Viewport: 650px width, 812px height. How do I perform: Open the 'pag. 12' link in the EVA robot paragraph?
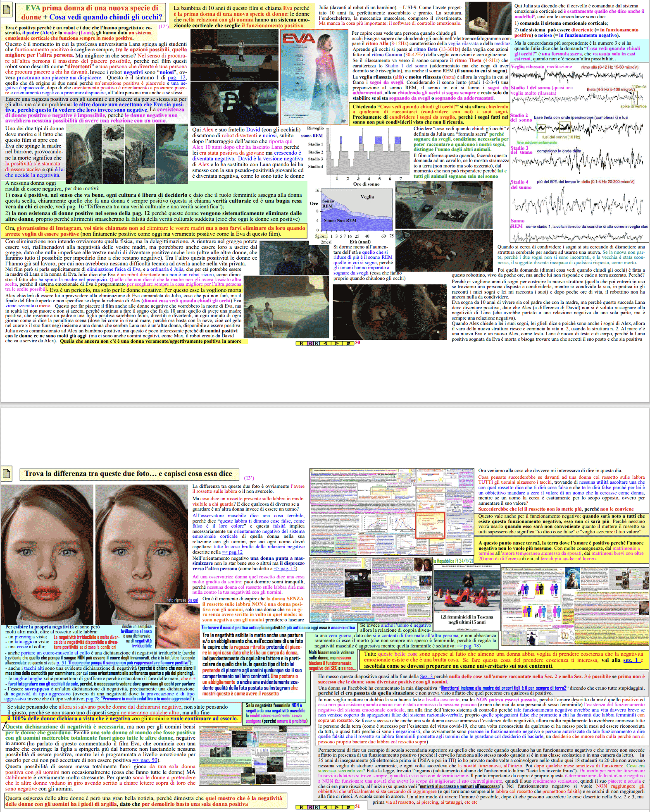click(177, 77)
